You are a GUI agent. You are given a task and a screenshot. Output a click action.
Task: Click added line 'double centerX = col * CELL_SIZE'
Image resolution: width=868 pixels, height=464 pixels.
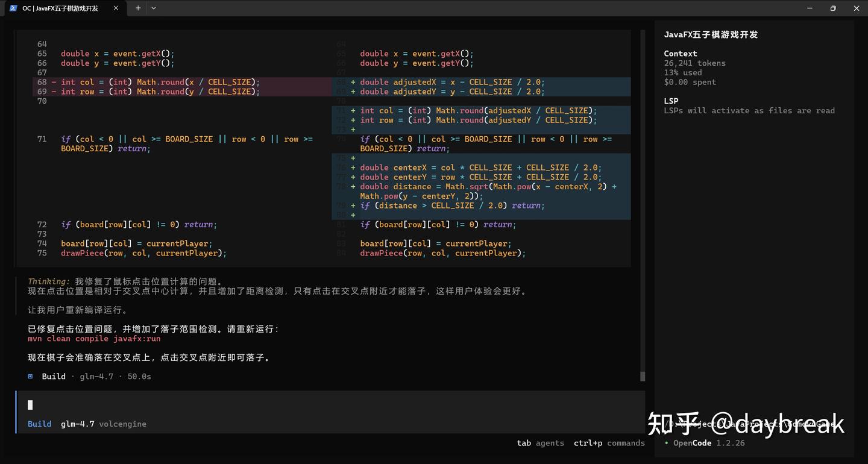coord(480,168)
